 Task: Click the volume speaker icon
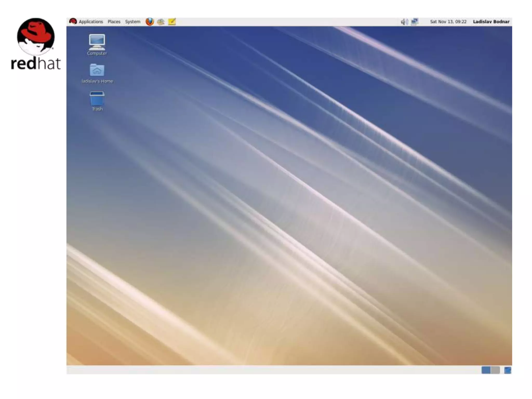[404, 22]
